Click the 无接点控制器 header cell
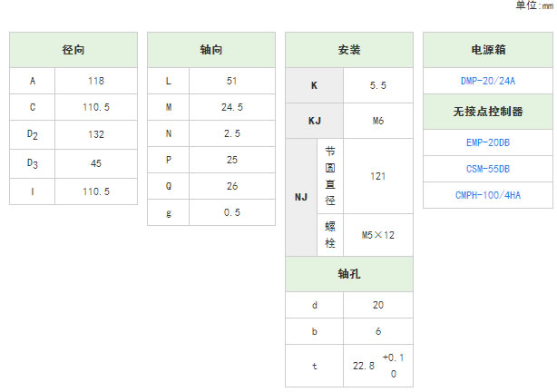Image resolution: width=557 pixels, height=392 pixels. point(488,112)
